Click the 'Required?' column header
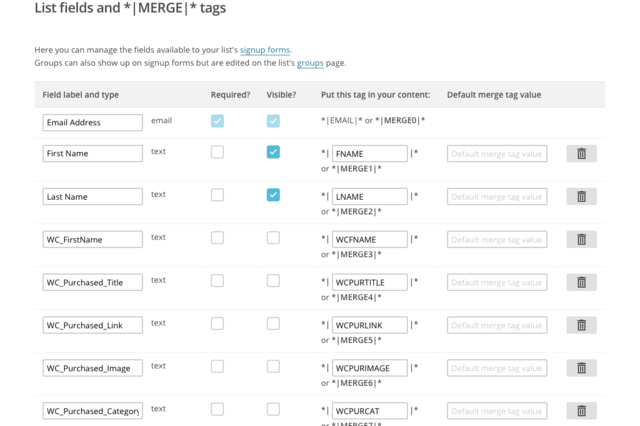 pyautogui.click(x=231, y=95)
